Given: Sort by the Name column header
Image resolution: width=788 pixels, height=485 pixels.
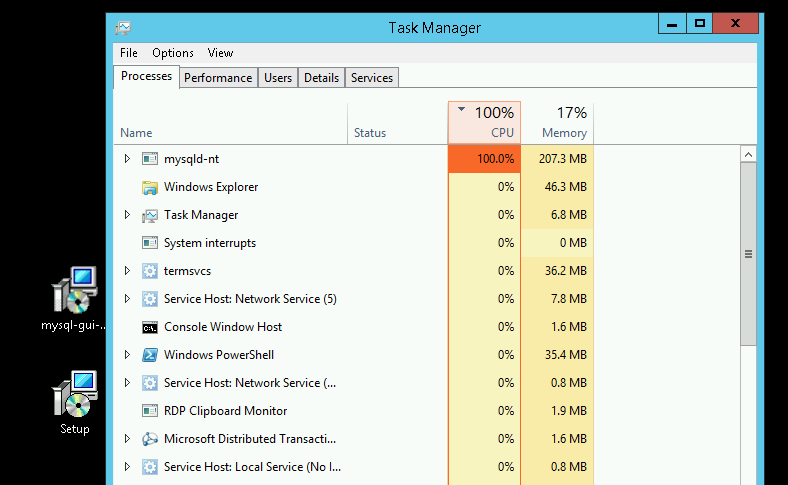Looking at the screenshot, I should pyautogui.click(x=231, y=124).
